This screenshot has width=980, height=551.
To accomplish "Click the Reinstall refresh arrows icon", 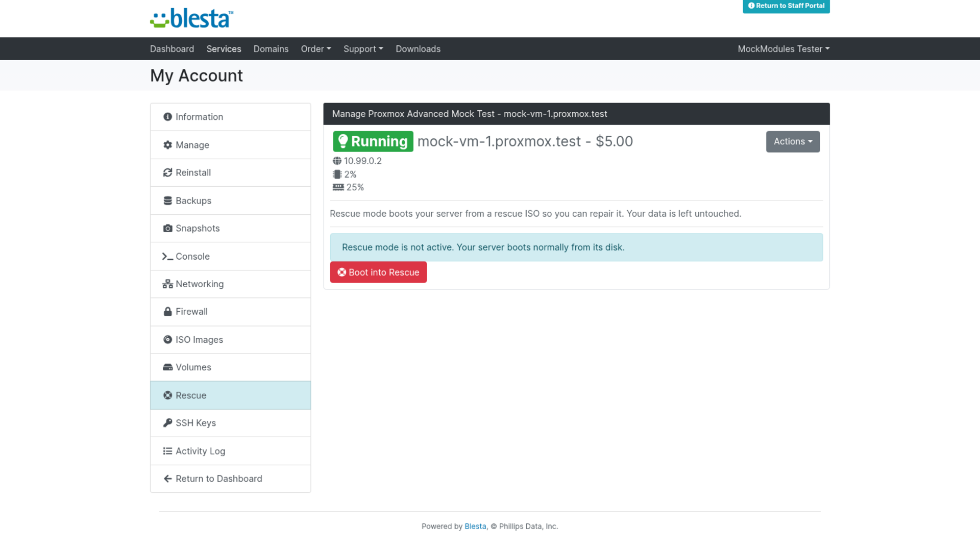I will [167, 172].
